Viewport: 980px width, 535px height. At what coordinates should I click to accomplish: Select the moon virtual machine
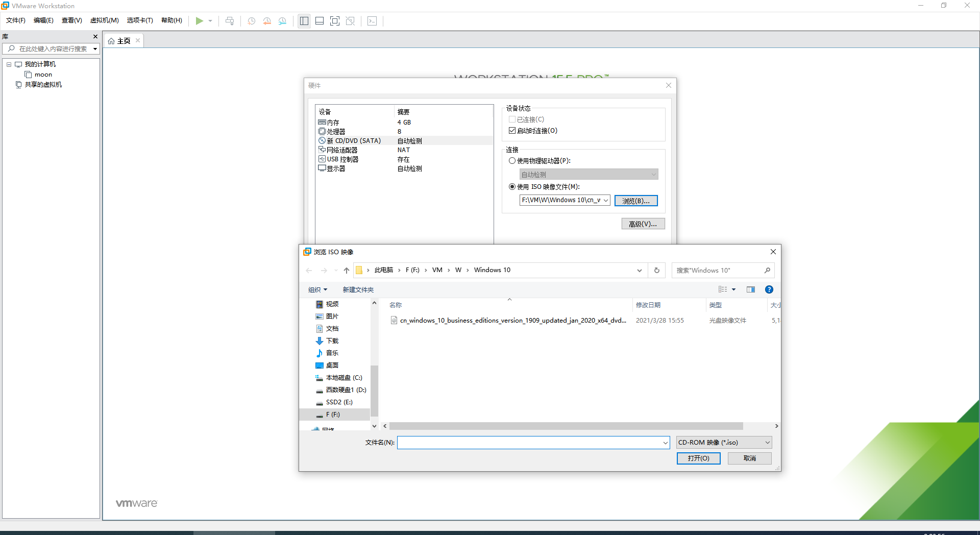click(43, 75)
